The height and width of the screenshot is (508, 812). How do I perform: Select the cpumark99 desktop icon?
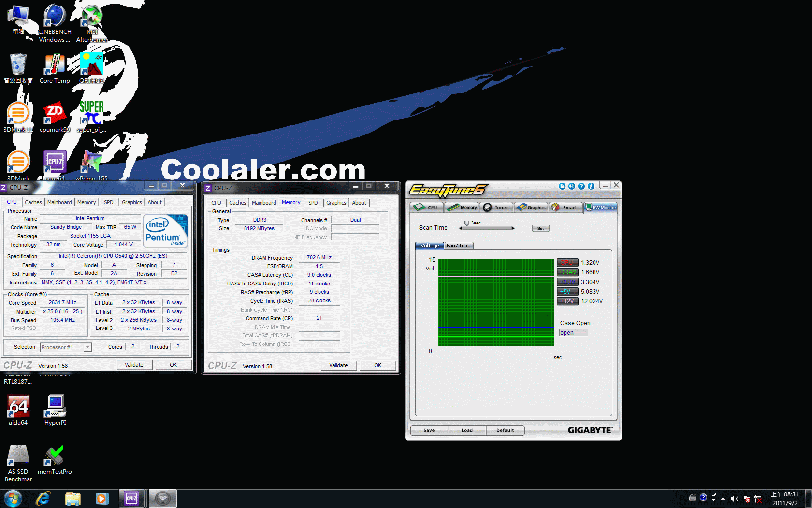(x=55, y=117)
